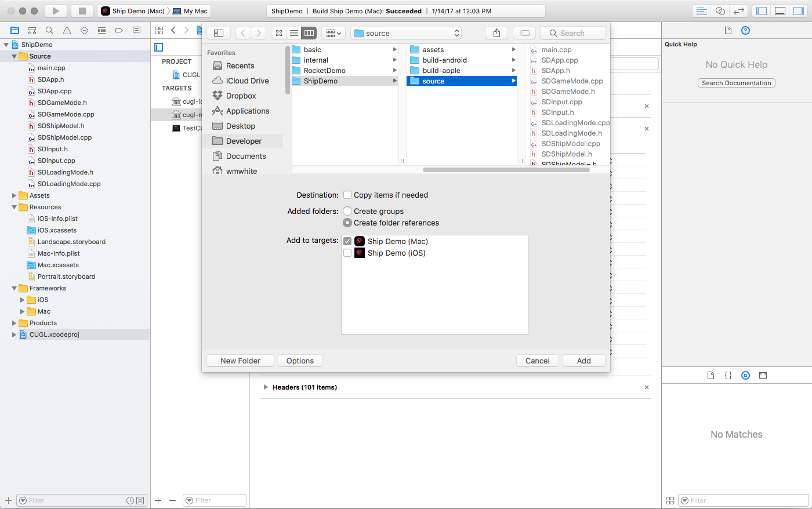Viewport: 812px width, 509px height.
Task: Select Developer in Favorites sidebar
Action: 244,141
